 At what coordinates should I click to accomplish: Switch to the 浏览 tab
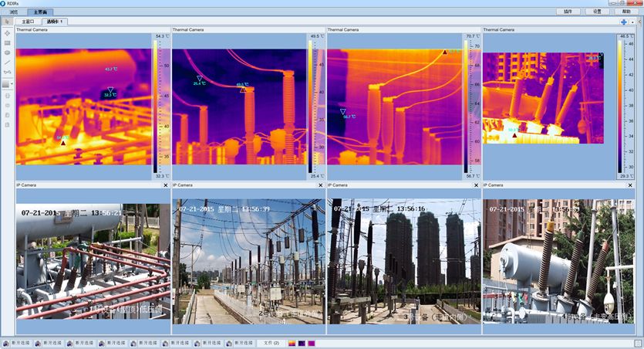click(14, 12)
